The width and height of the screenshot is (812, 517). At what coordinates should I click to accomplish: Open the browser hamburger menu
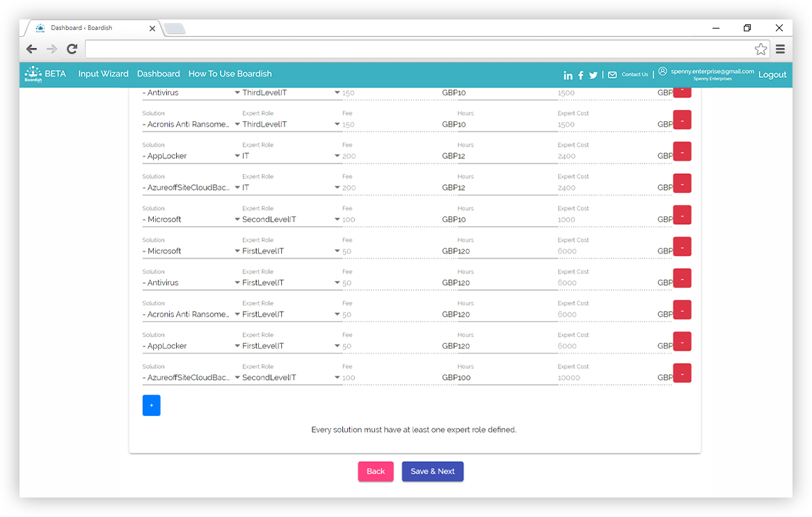tap(781, 49)
